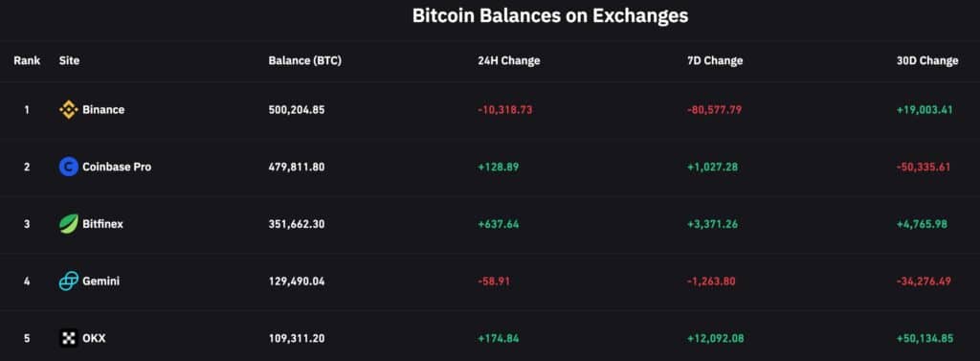Sort by Rank column header
The height and width of the screenshot is (361, 980).
pos(27,60)
